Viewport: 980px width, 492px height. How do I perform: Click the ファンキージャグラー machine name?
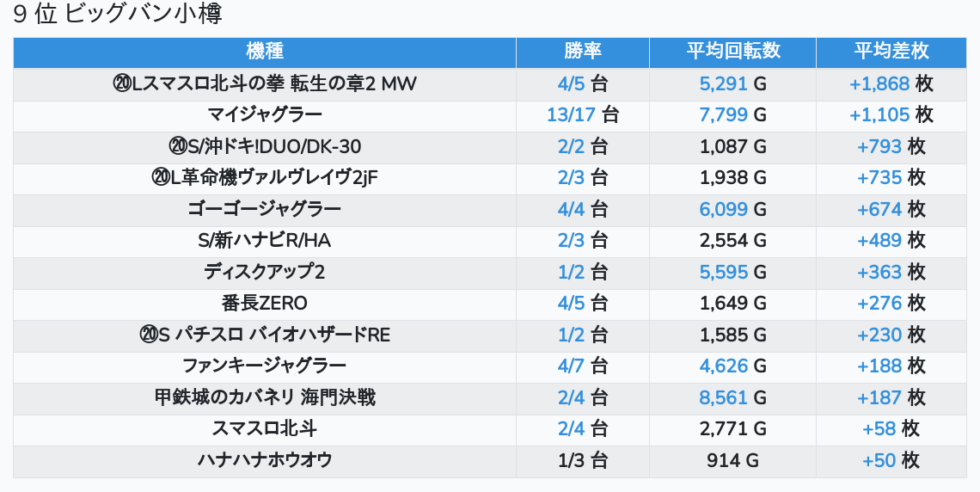coord(264,366)
